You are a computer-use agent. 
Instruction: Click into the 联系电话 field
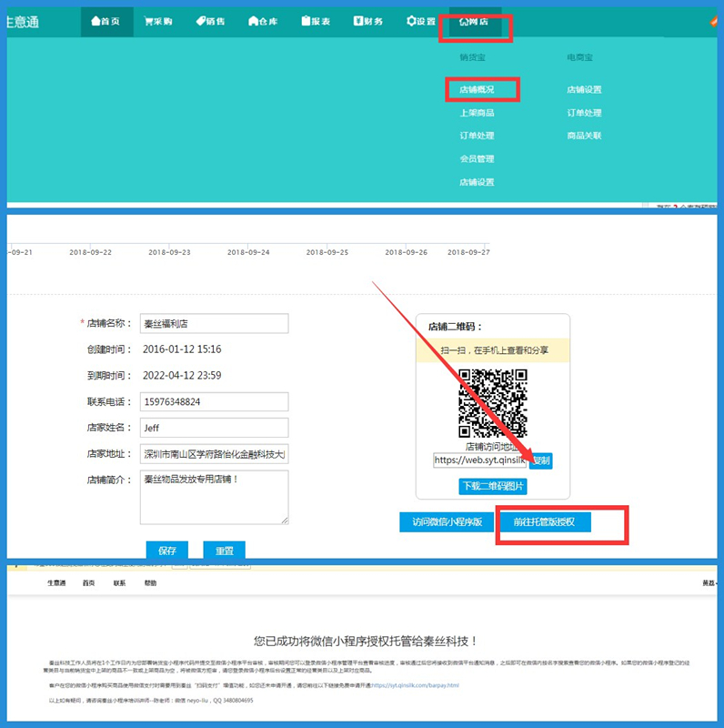(214, 401)
